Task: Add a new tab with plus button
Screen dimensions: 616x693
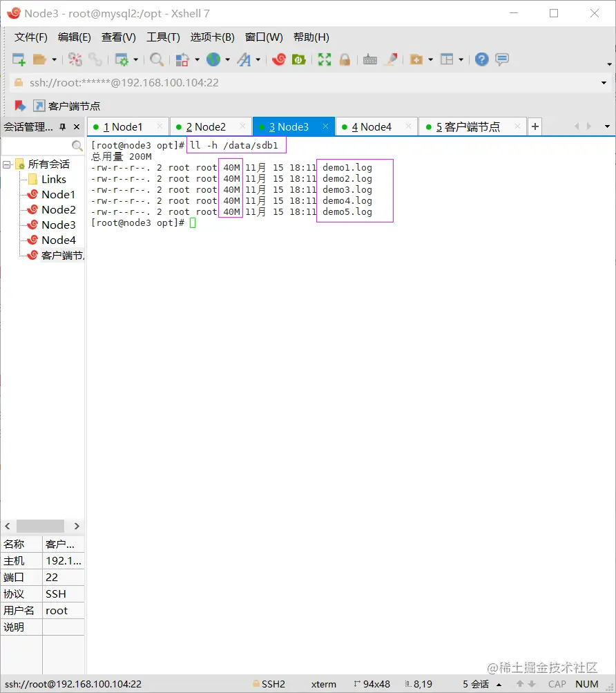Action: tap(535, 127)
